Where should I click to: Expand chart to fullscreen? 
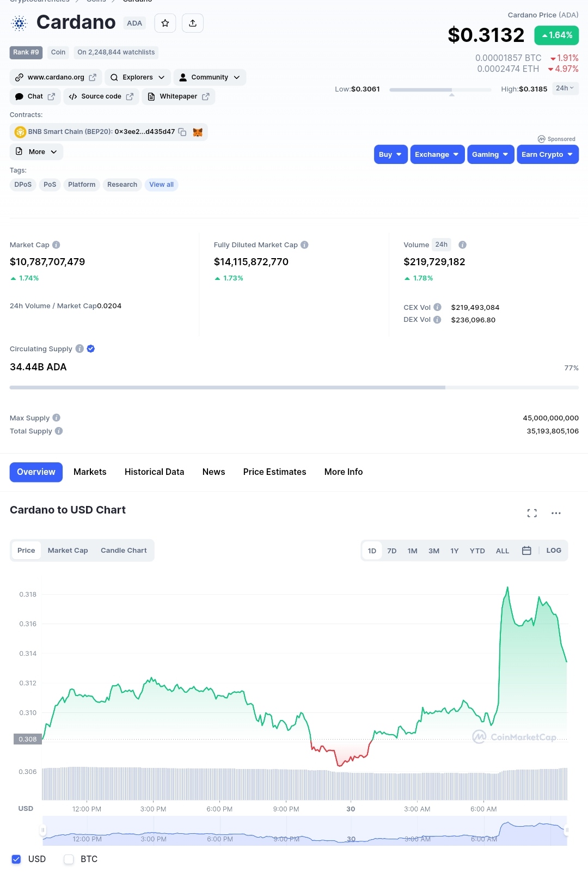532,513
